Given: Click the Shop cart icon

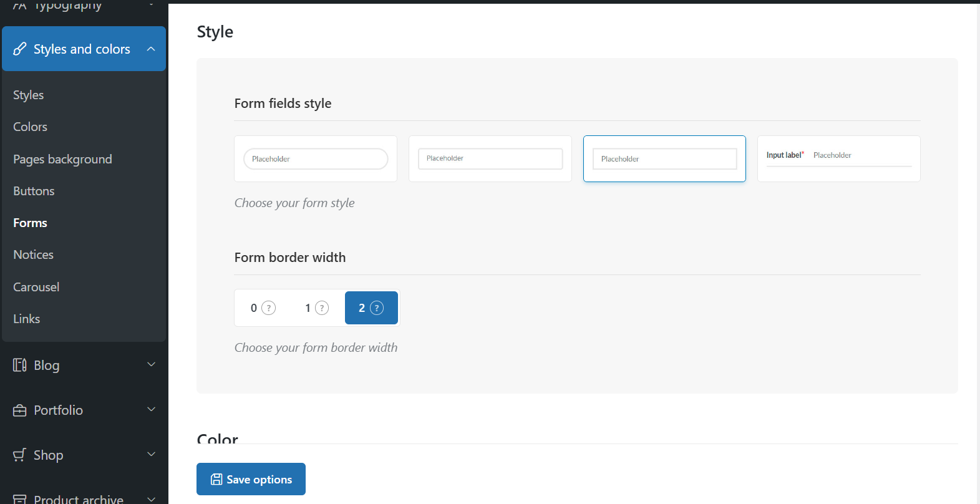Looking at the screenshot, I should coord(20,455).
